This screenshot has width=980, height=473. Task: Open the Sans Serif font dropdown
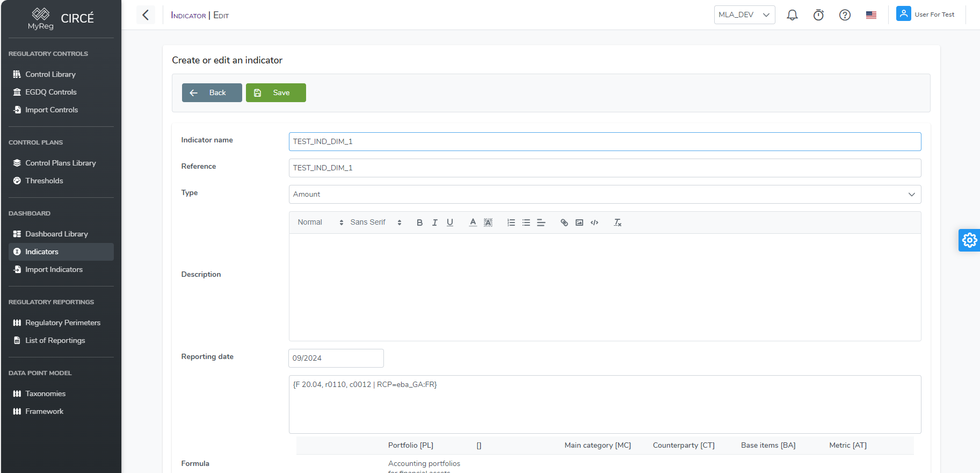(375, 223)
